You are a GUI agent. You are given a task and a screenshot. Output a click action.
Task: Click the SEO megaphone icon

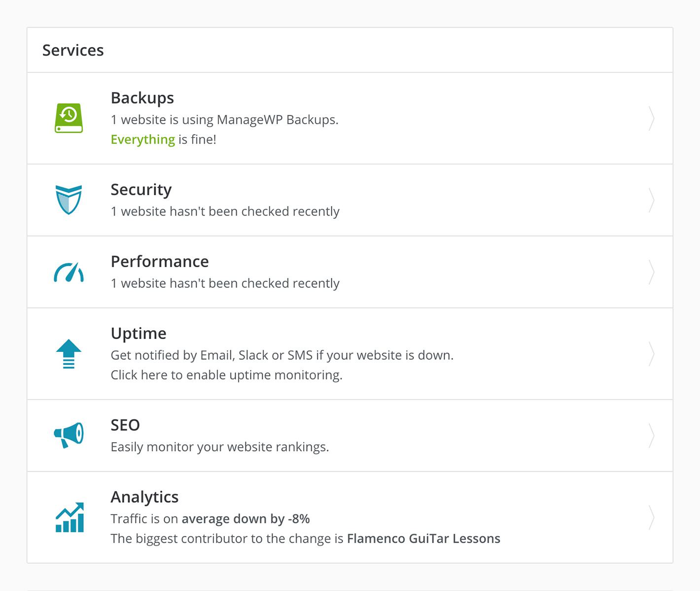click(x=69, y=435)
